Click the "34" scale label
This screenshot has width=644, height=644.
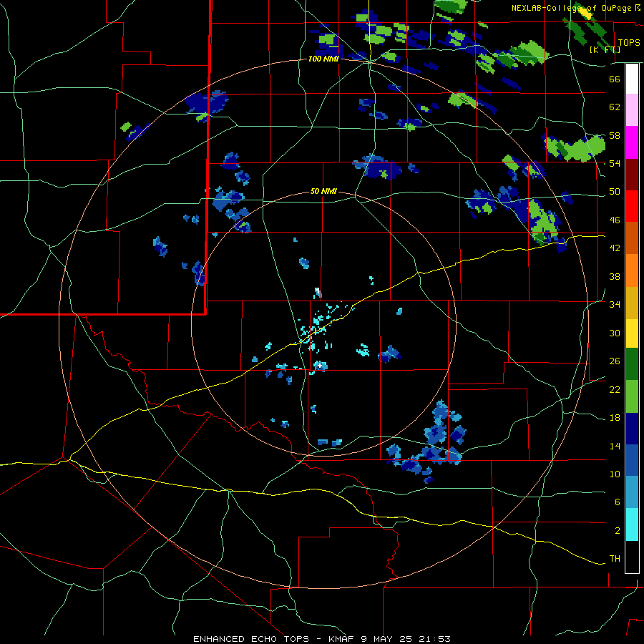click(x=615, y=305)
